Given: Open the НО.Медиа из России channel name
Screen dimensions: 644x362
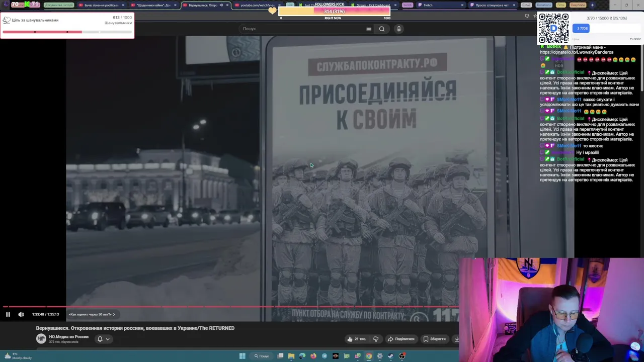Looking at the screenshot, I should 68,337.
